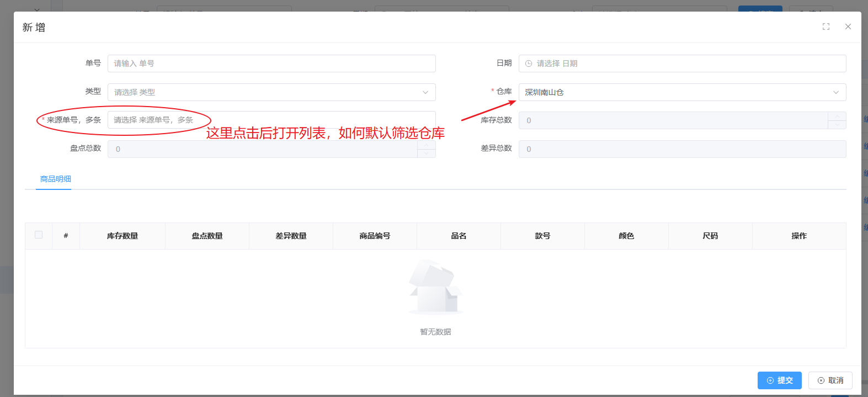Click the 暂无数据 empty box illustration
This screenshot has width=868, height=397.
point(435,287)
